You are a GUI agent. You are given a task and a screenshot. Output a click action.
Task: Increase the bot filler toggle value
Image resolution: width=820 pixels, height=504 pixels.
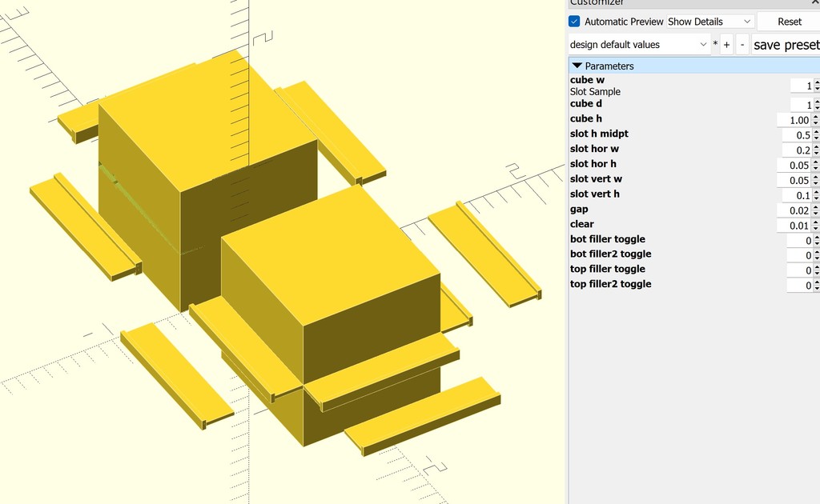click(x=816, y=237)
